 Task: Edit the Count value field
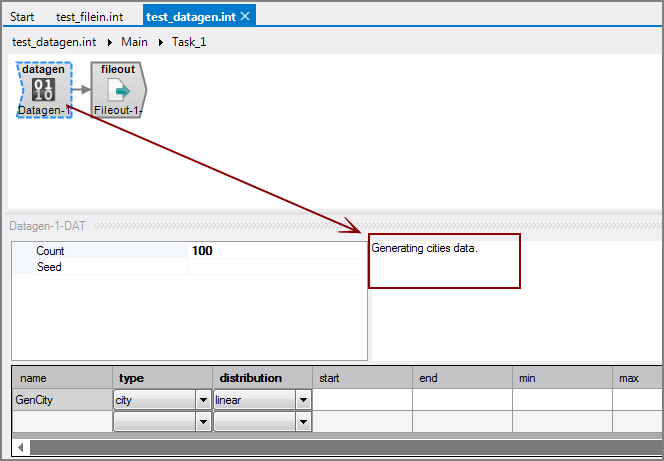point(275,251)
